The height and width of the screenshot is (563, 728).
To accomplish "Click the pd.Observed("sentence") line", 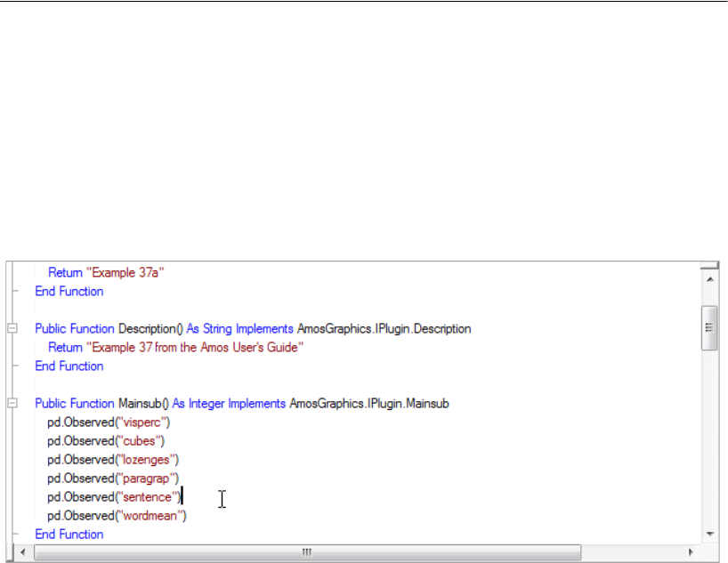I will [x=114, y=497].
